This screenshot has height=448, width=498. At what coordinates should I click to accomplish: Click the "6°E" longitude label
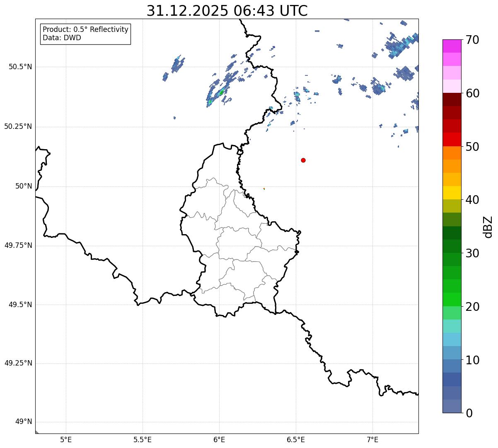tap(219, 440)
